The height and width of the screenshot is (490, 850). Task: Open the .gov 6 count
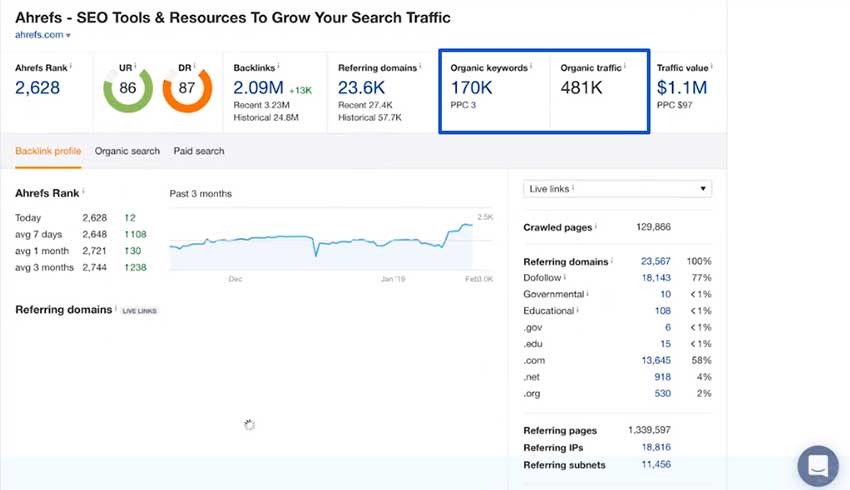click(x=668, y=327)
